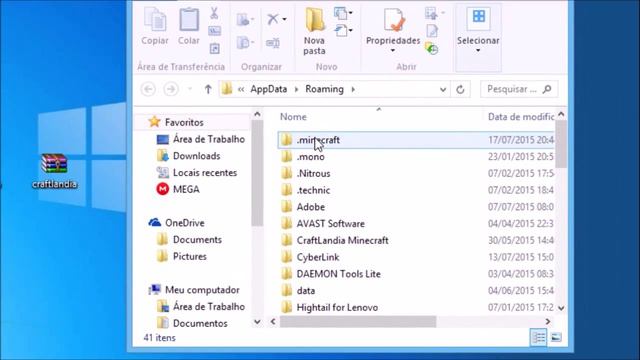The height and width of the screenshot is (360, 640).
Task: Create a new folder with Nova pasta
Action: 314,32
